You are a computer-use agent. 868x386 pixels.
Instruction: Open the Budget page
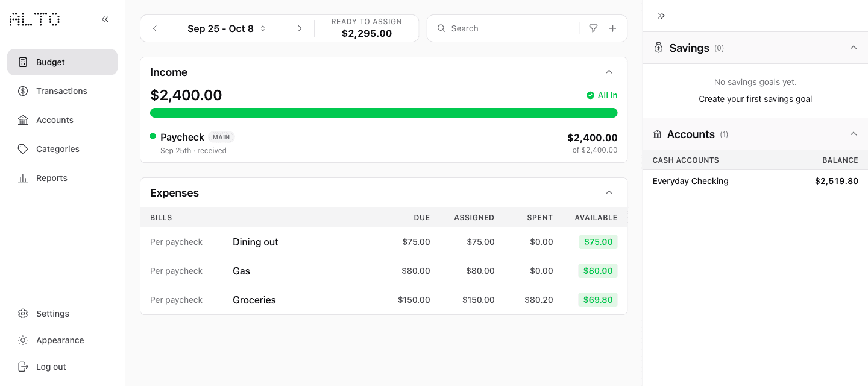[x=62, y=62]
